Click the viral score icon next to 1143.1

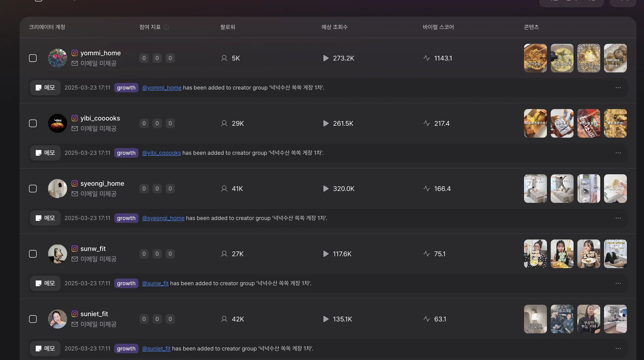(427, 58)
